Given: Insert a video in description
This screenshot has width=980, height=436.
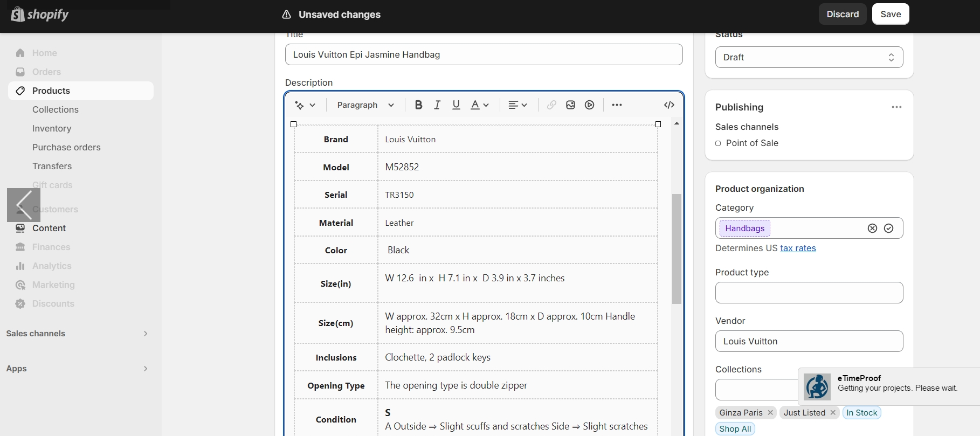Looking at the screenshot, I should pyautogui.click(x=590, y=105).
